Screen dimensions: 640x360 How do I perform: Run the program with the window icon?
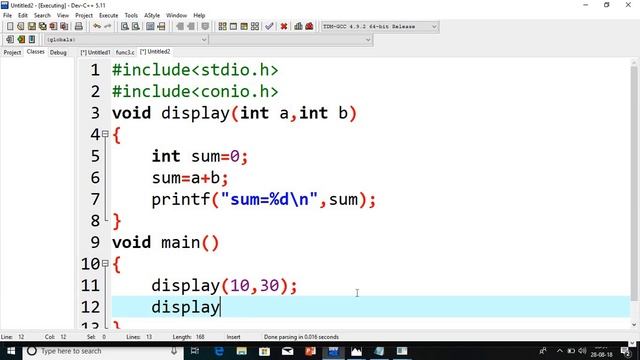point(233,27)
